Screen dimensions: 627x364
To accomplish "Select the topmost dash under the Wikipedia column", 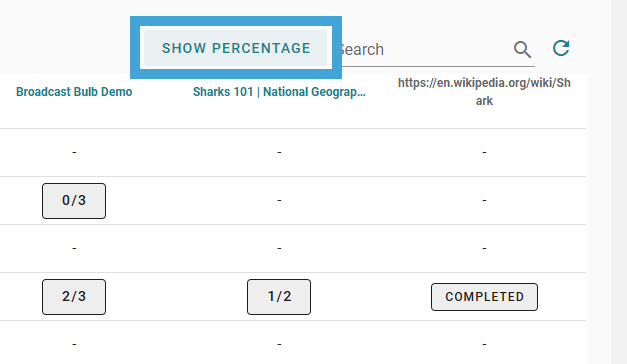I will point(484,152).
